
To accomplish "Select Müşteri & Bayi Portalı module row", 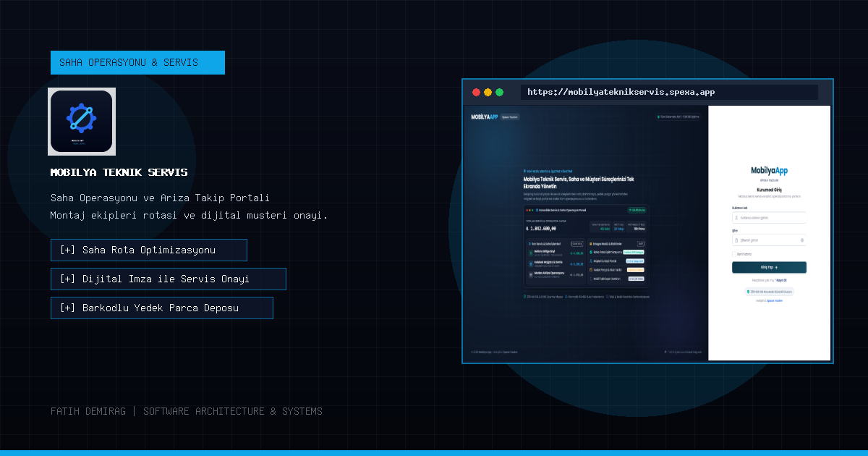I will [x=617, y=261].
